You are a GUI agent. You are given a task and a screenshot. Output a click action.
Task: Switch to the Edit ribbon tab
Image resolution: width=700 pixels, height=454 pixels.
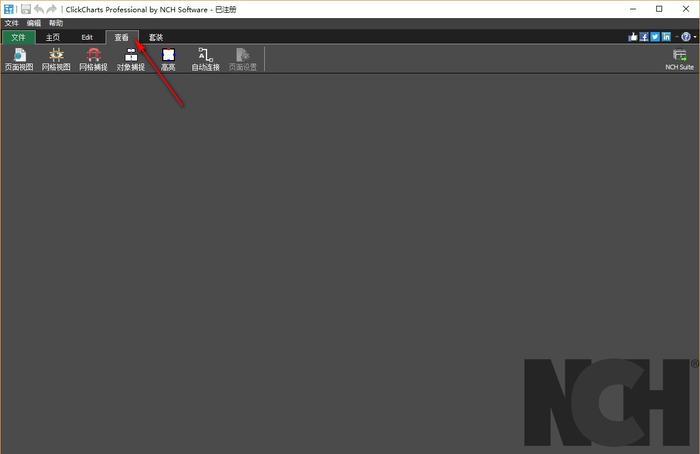87,37
